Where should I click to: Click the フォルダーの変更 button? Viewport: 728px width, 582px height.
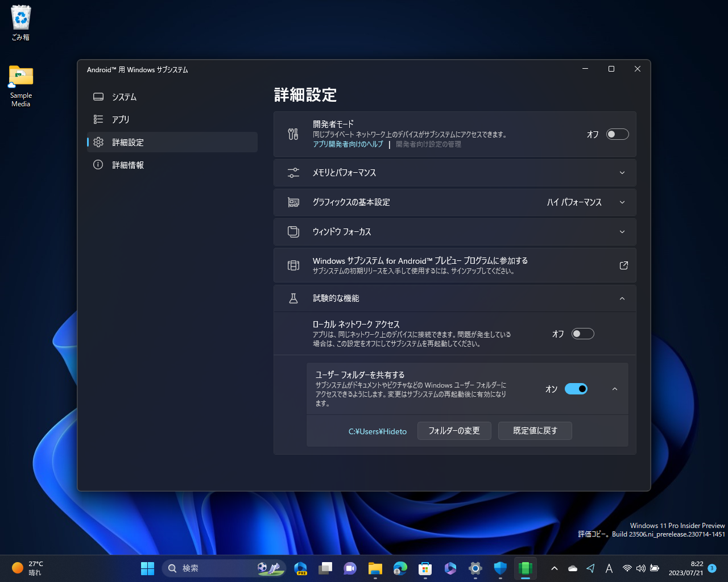454,431
